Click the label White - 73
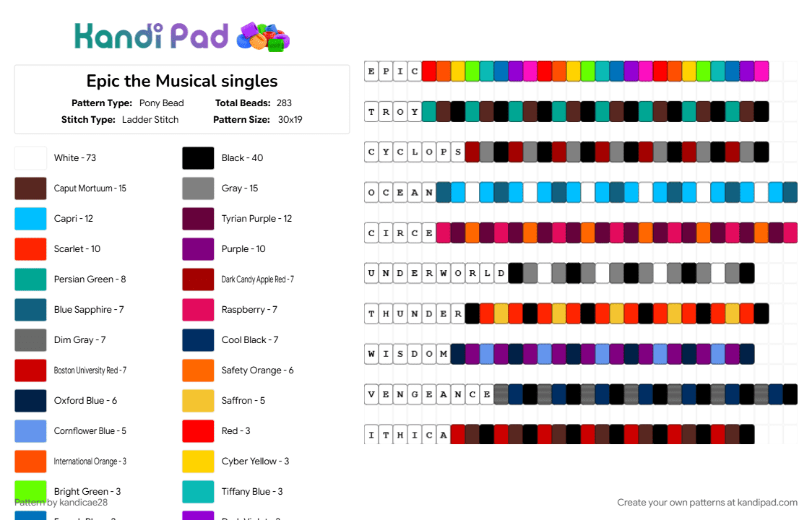The width and height of the screenshot is (812, 520). click(x=75, y=158)
